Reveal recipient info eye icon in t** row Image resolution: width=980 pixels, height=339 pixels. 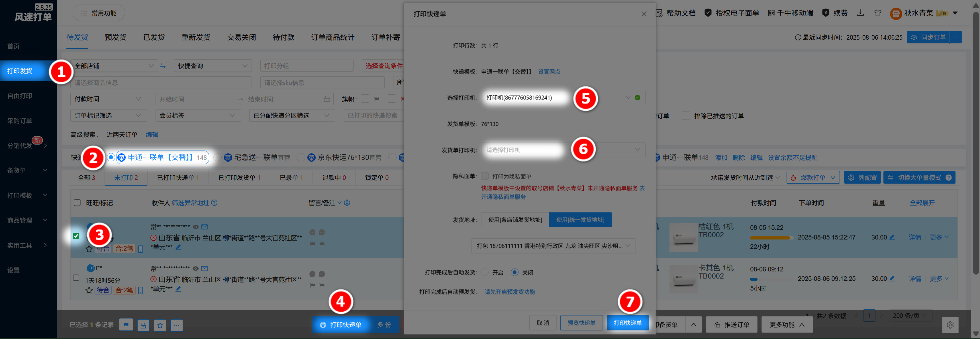click(x=195, y=269)
